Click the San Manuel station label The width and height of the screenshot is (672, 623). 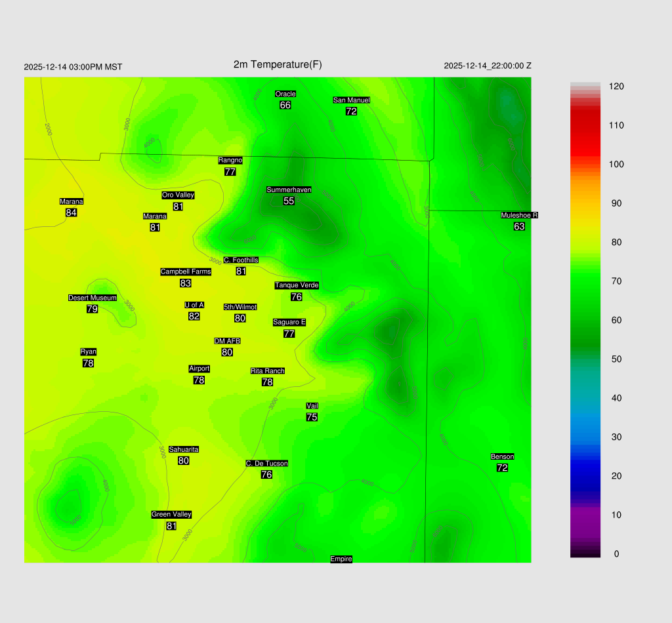(351, 100)
